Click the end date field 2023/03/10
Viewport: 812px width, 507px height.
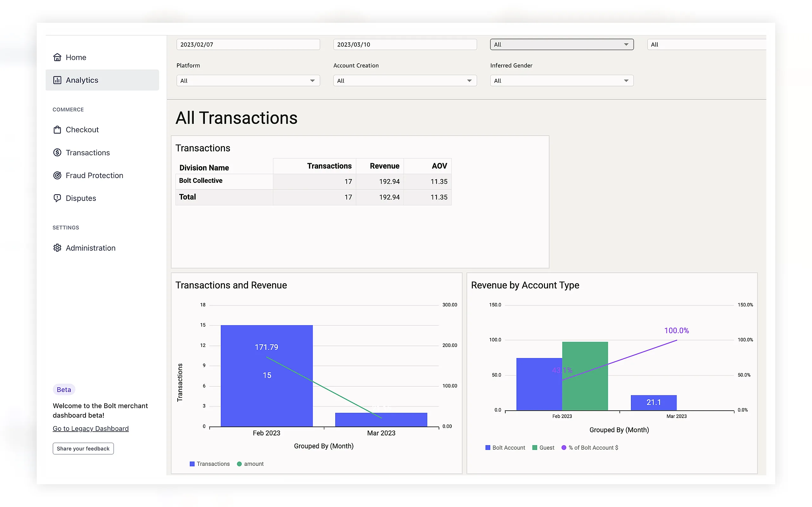coord(405,44)
